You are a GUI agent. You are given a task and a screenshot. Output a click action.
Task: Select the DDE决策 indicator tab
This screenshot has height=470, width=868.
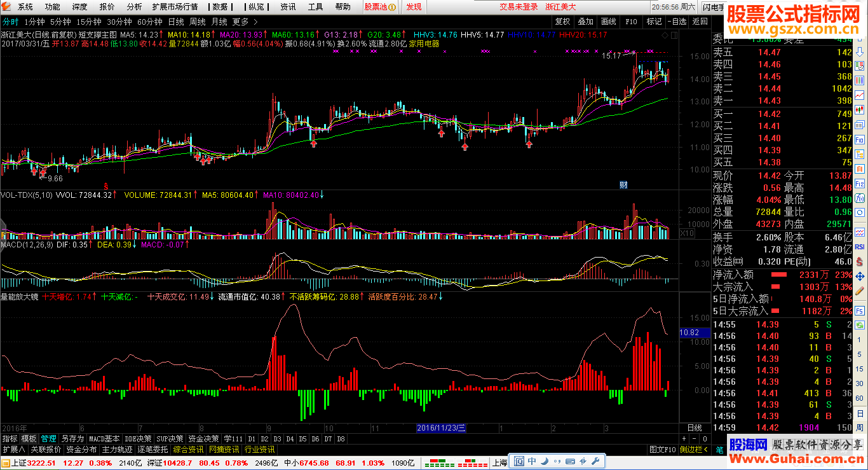(x=138, y=439)
